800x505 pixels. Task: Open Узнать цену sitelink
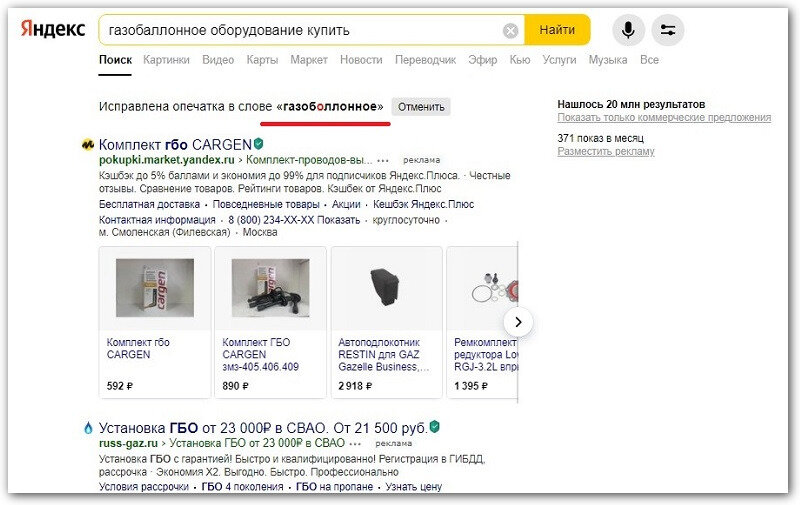pos(413,487)
